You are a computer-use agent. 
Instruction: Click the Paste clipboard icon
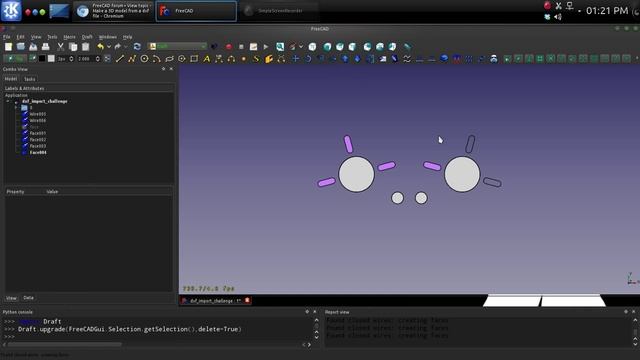[x=86, y=47]
